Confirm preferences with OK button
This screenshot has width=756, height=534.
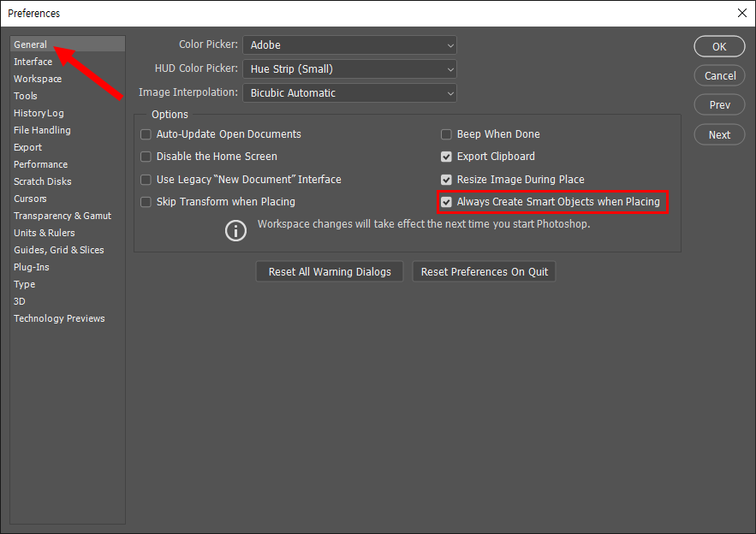719,47
